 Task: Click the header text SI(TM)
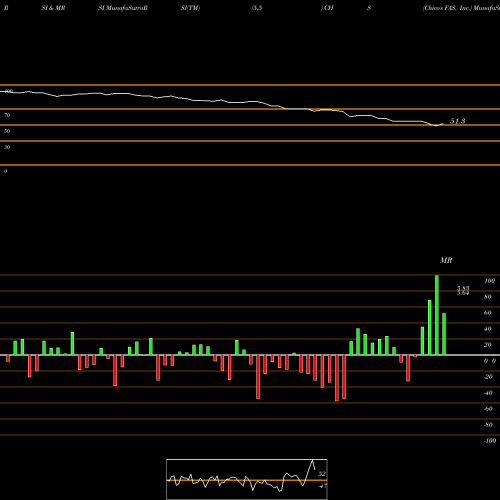[x=190, y=8]
